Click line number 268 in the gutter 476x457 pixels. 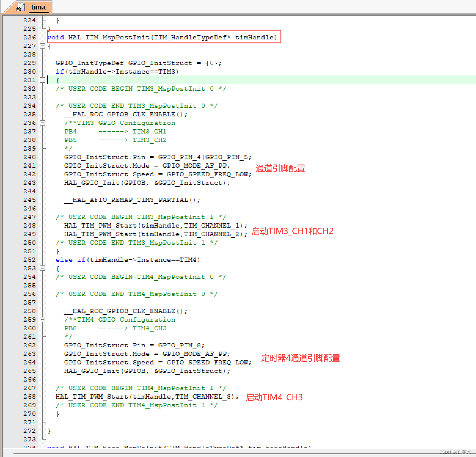(x=30, y=397)
